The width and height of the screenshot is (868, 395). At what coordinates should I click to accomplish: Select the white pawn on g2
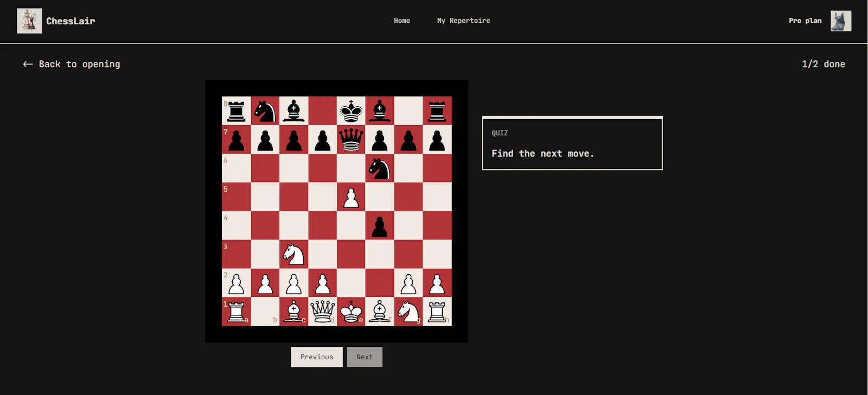pos(409,283)
